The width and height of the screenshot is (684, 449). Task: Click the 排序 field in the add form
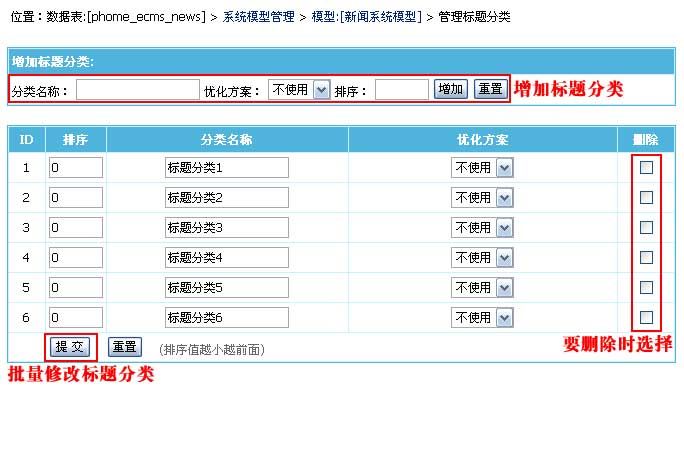[402, 89]
